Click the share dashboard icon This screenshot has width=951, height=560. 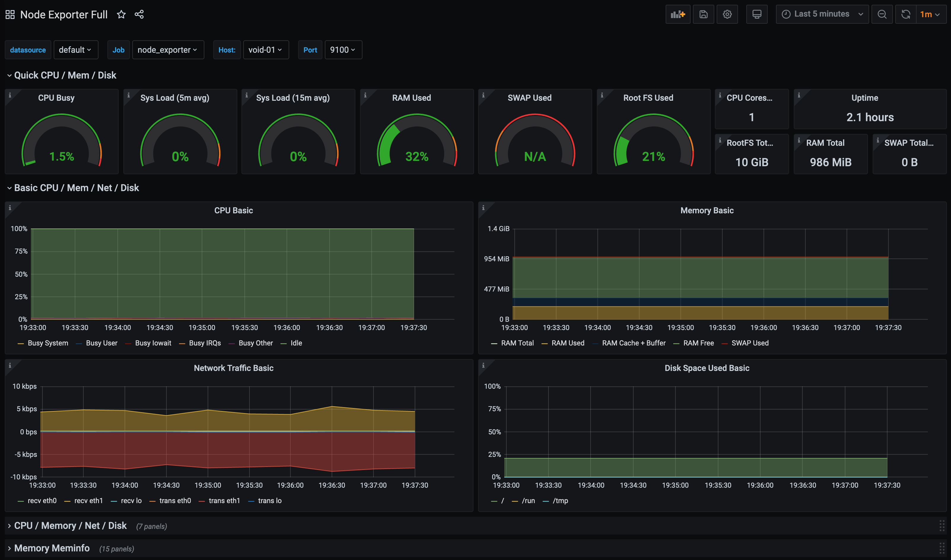click(x=139, y=14)
